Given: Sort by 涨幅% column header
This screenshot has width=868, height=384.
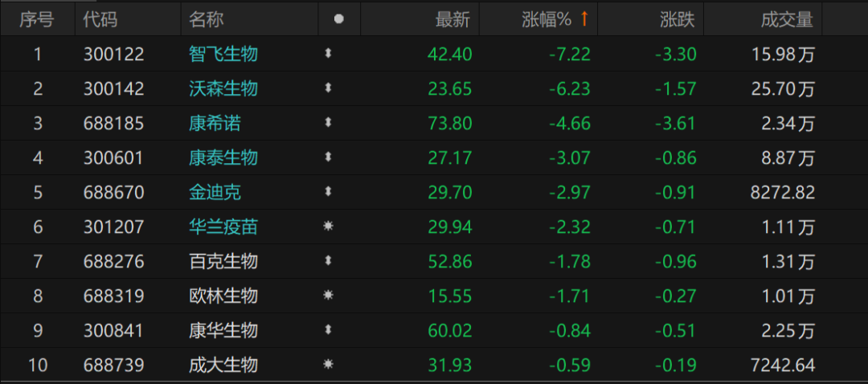Looking at the screenshot, I should [x=546, y=20].
